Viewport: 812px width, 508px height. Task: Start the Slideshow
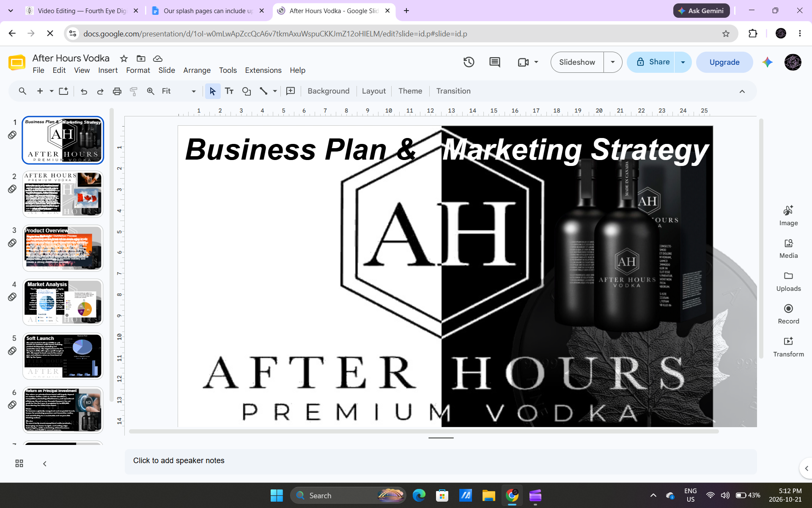coord(577,62)
